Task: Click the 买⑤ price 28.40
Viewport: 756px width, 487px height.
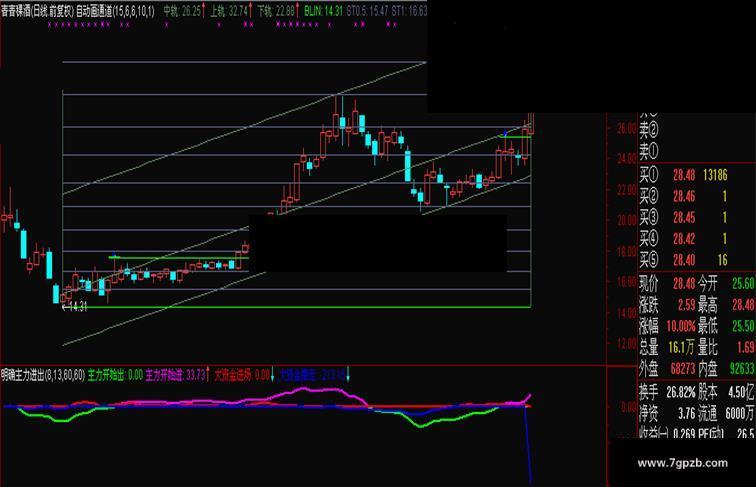Action: click(x=684, y=260)
